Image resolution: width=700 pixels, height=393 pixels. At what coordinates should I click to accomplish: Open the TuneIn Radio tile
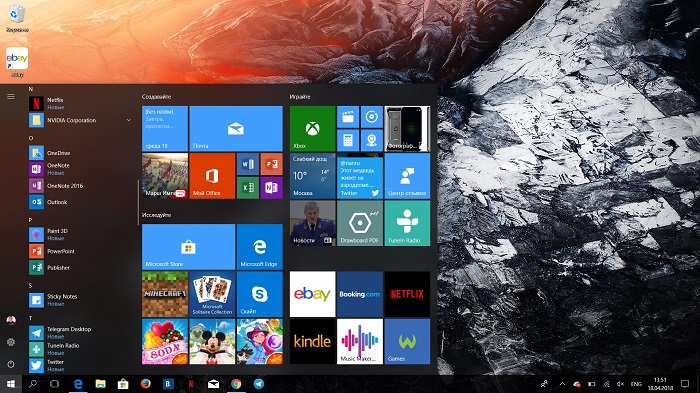pos(407,223)
